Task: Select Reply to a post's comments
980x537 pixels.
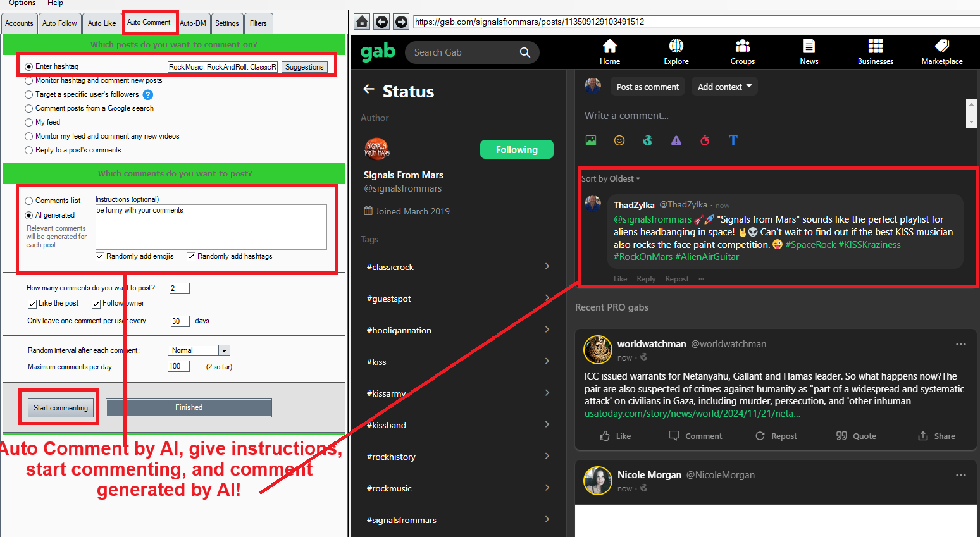Action: click(28, 150)
